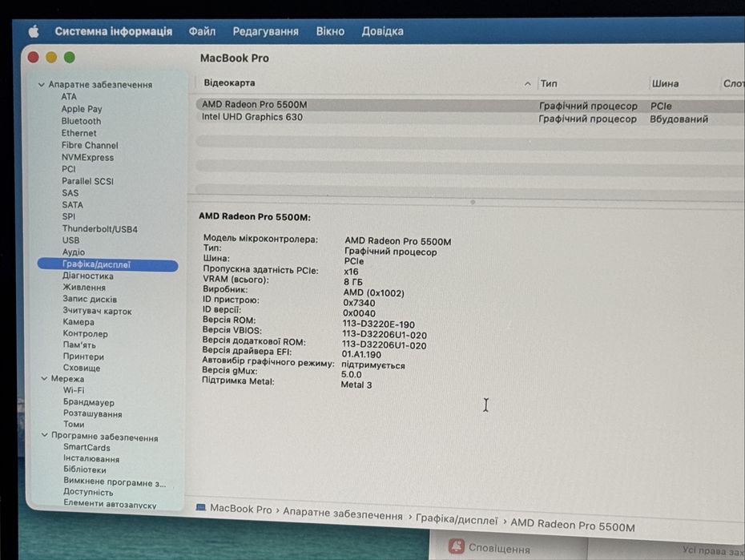Select Бібліотеки in the sidebar
Screen dimensions: 745x560
pyautogui.click(x=85, y=469)
